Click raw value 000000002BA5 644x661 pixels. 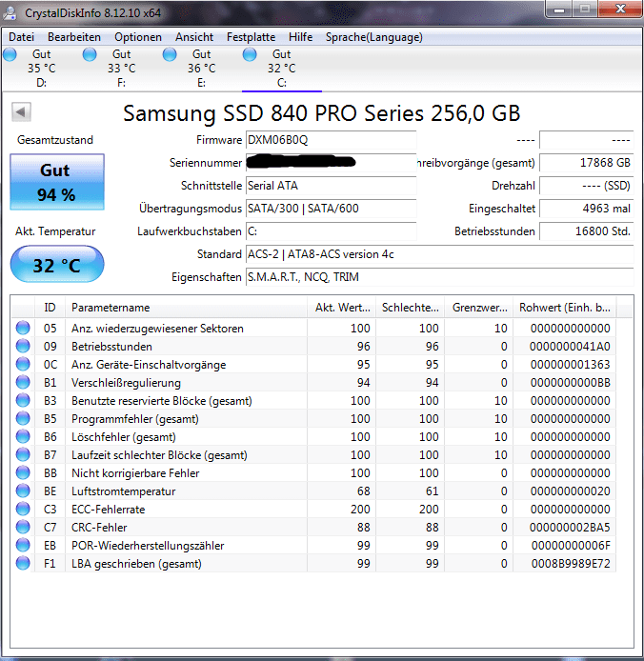coord(570,528)
